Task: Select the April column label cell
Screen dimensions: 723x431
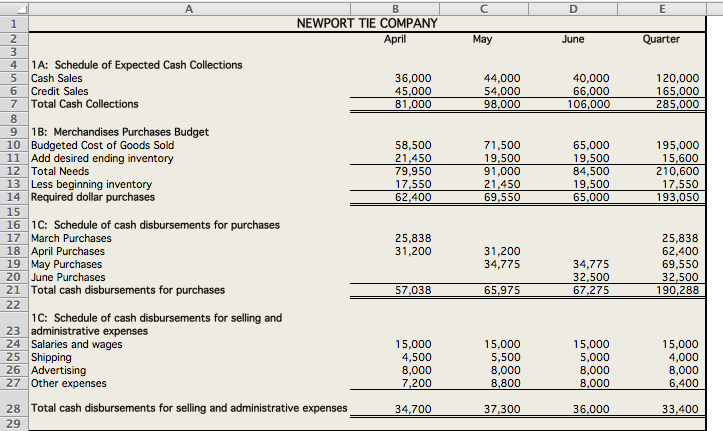Action: [395, 39]
